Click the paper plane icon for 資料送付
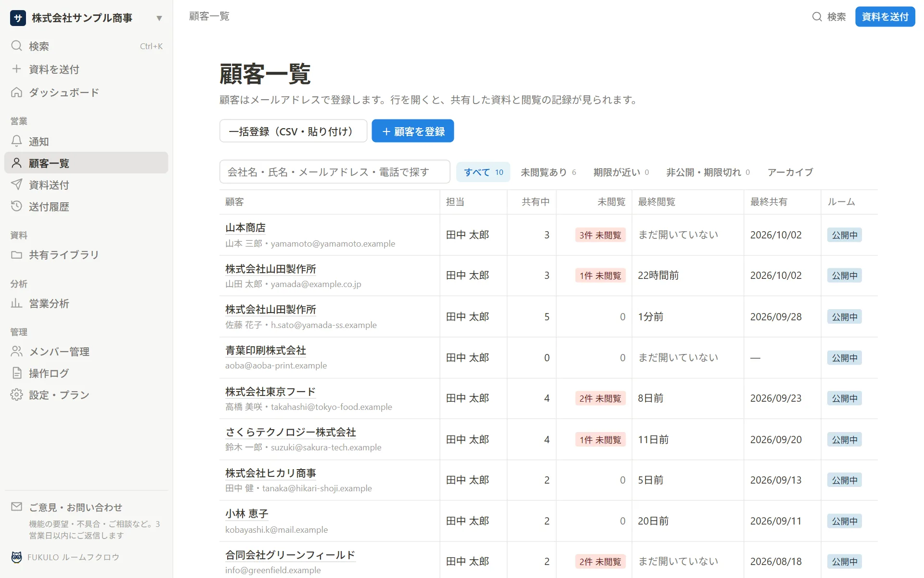The image size is (924, 578). tap(17, 184)
